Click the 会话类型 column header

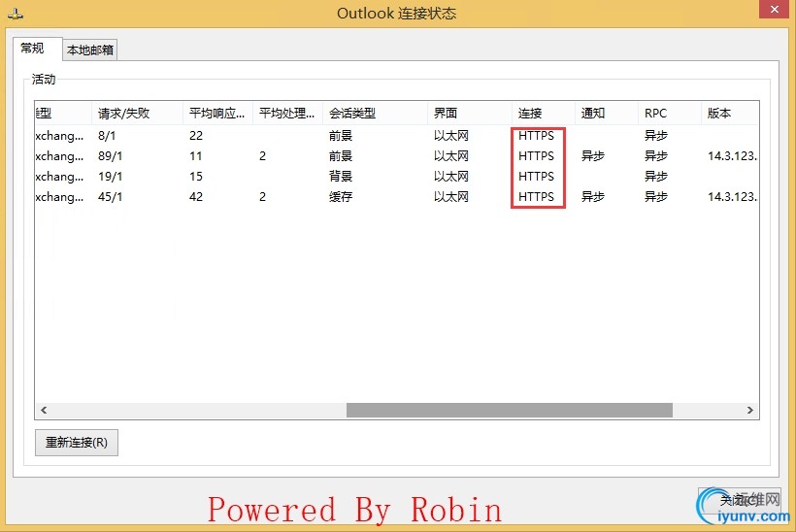coord(375,114)
